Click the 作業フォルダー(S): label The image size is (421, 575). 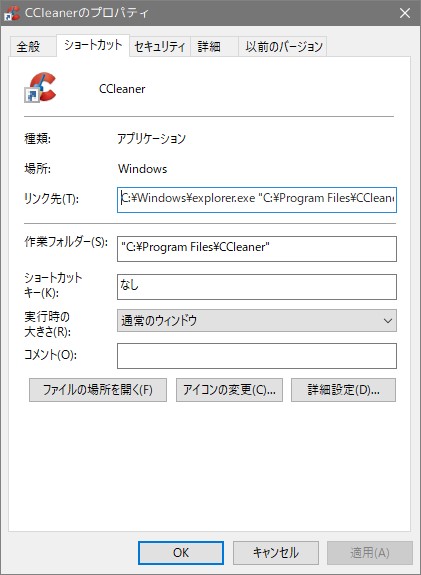[x=66, y=242]
